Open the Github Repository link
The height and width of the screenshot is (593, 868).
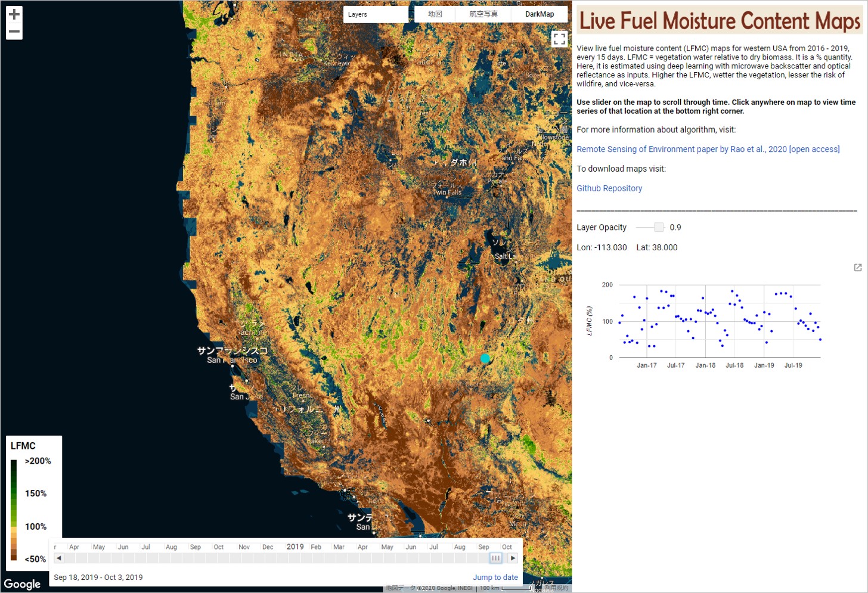609,188
